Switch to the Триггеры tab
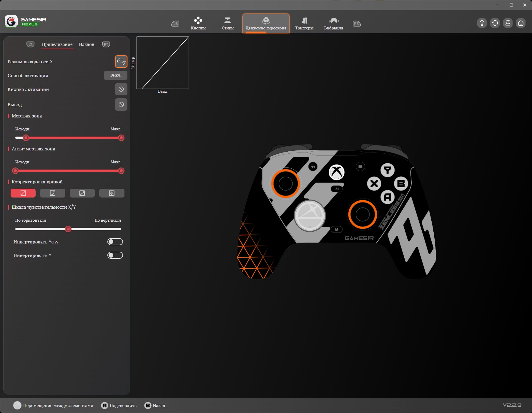 point(304,23)
